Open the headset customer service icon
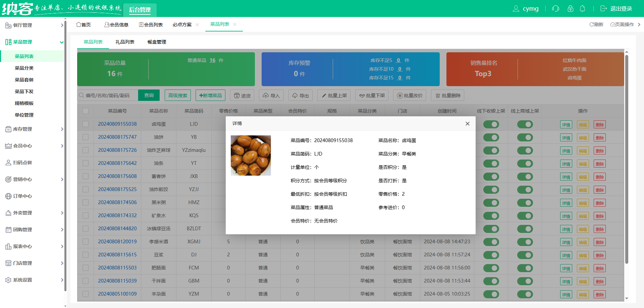 [x=555, y=9]
